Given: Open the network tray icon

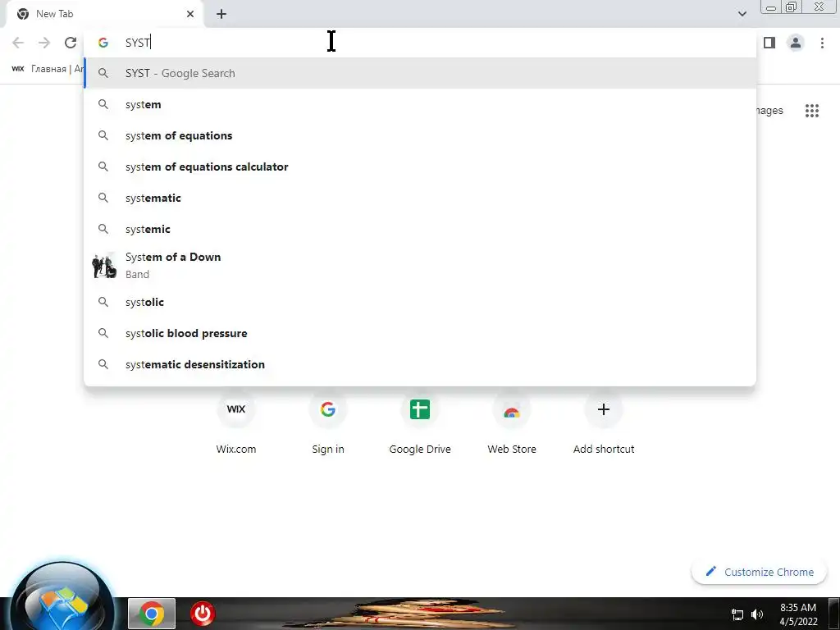Looking at the screenshot, I should 737,614.
